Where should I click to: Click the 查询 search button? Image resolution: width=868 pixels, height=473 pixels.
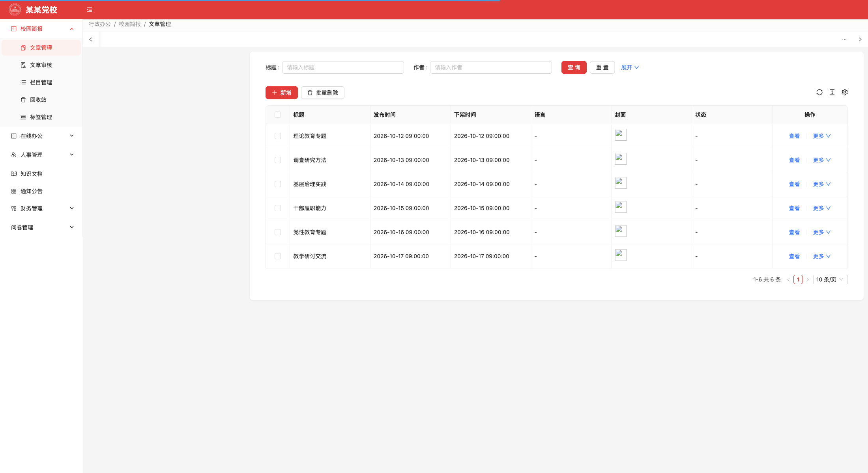(x=574, y=67)
